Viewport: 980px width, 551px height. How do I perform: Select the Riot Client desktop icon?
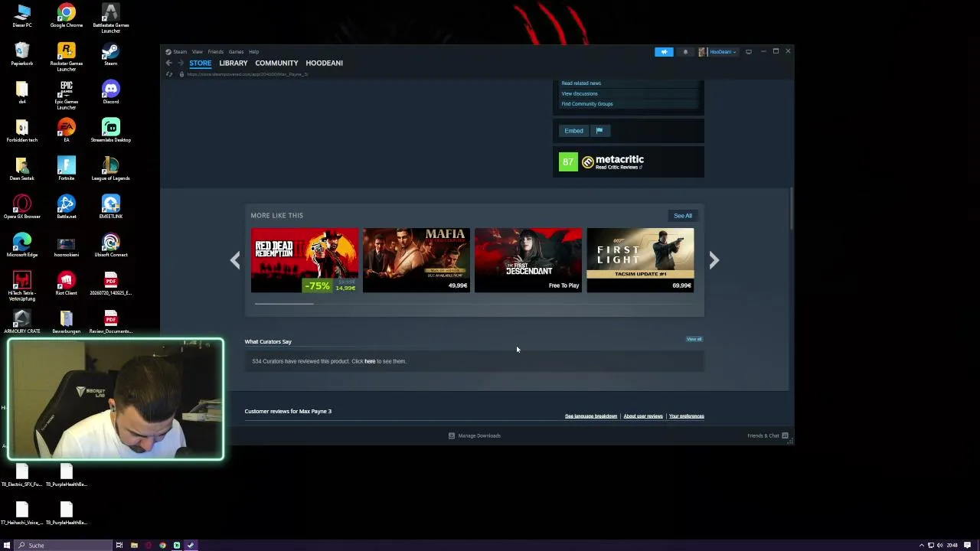tap(67, 284)
